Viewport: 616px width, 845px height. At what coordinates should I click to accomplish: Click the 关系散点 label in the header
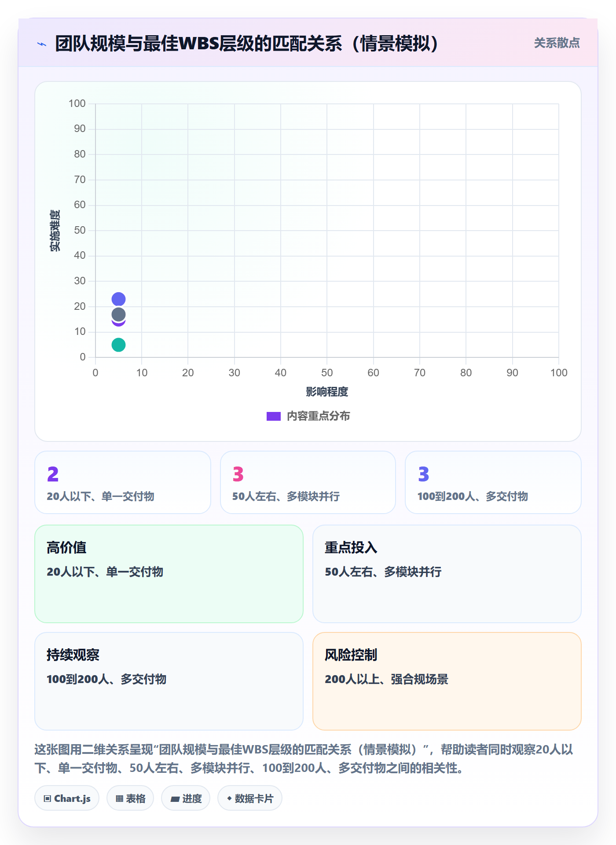coord(557,43)
